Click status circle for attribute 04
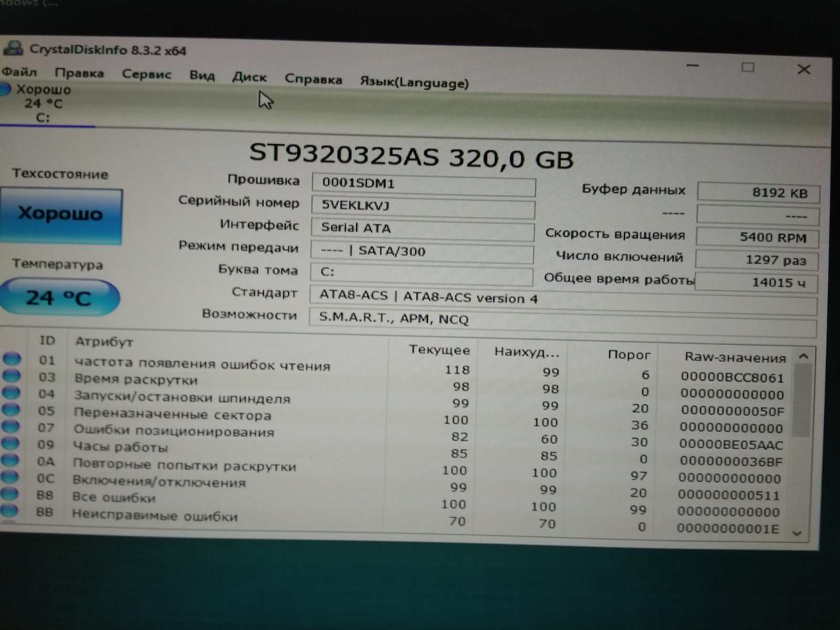Screen dimensions: 840x630 [12, 393]
